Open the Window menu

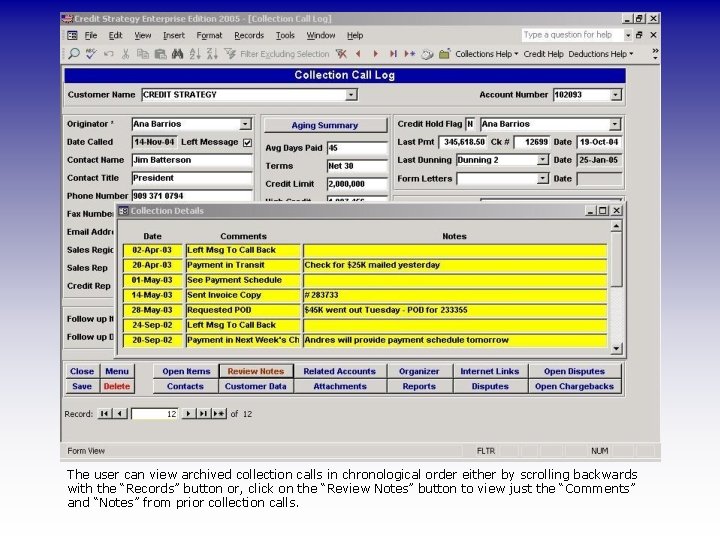click(x=321, y=35)
